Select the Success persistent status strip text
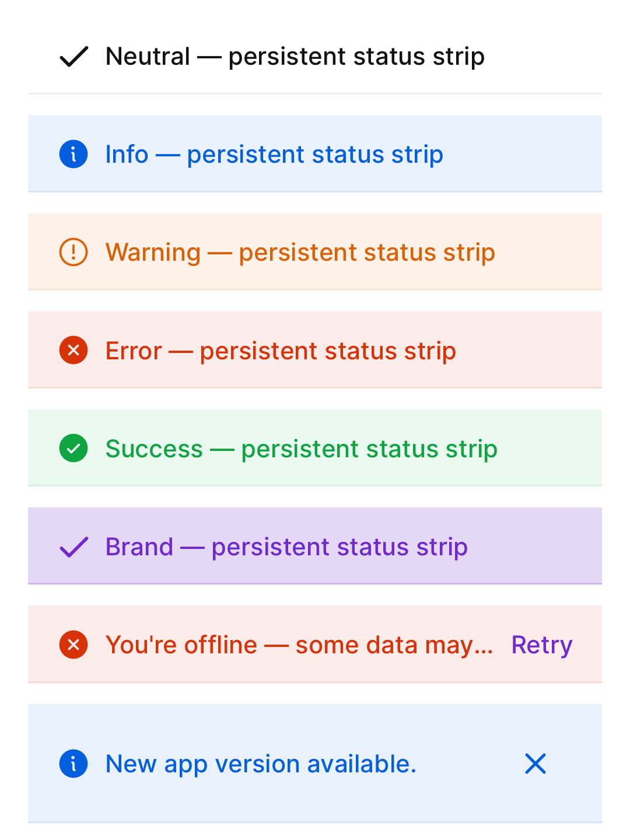The width and height of the screenshot is (630, 840). tap(302, 449)
